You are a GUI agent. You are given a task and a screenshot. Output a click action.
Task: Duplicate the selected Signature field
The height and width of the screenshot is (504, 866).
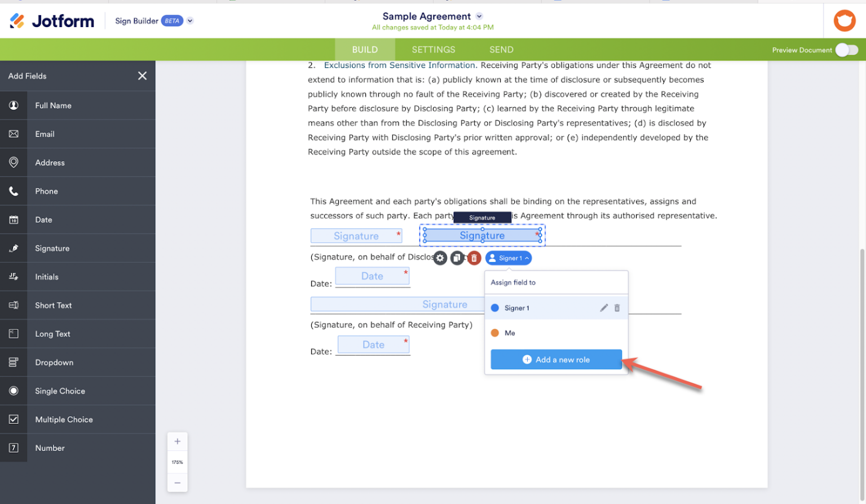coord(457,258)
